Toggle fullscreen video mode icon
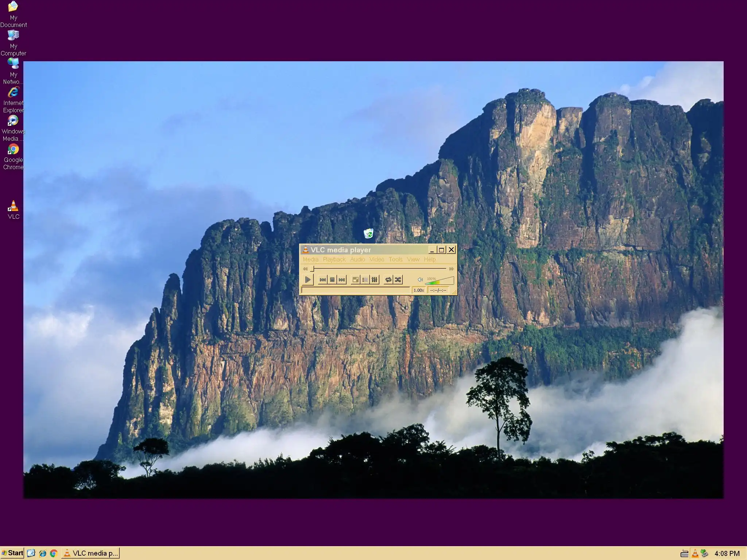 tap(355, 280)
